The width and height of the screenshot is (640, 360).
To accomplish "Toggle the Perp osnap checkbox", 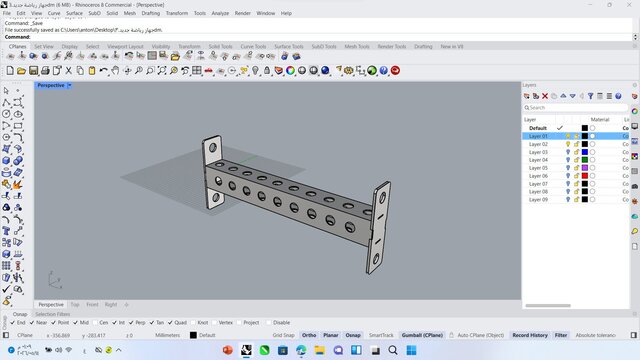I will coord(131,322).
